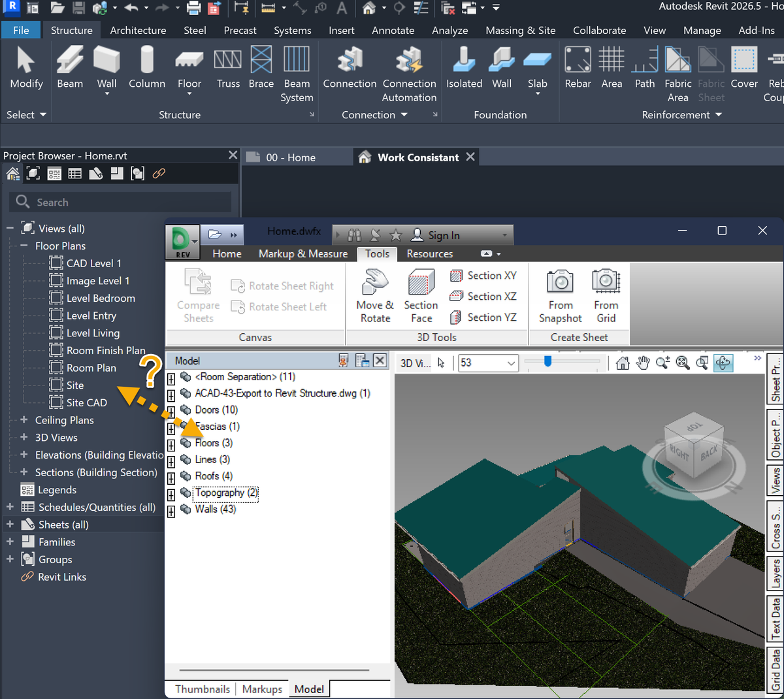Open Markup & Measure tab in Design Review
784x699 pixels.
pos(303,253)
